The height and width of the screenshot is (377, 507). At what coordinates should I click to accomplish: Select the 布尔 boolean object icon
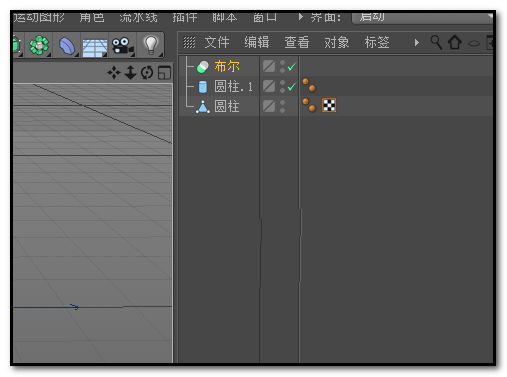pyautogui.click(x=203, y=67)
